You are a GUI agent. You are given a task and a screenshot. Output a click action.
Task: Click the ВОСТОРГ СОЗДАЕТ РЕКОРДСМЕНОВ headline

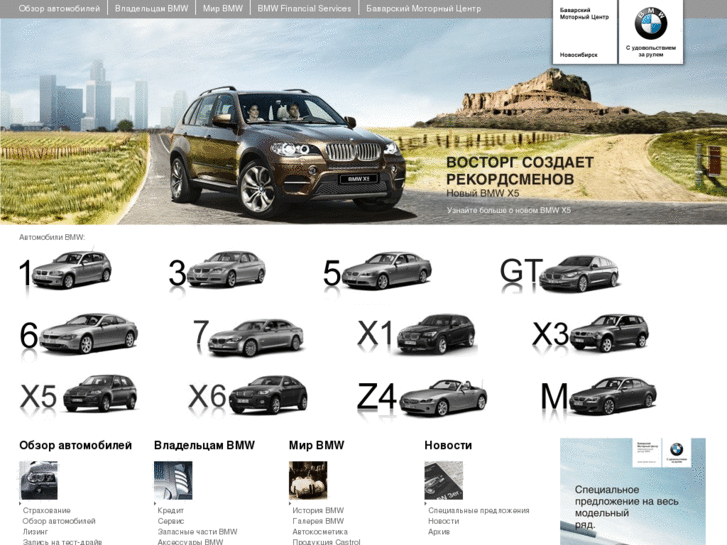click(520, 171)
